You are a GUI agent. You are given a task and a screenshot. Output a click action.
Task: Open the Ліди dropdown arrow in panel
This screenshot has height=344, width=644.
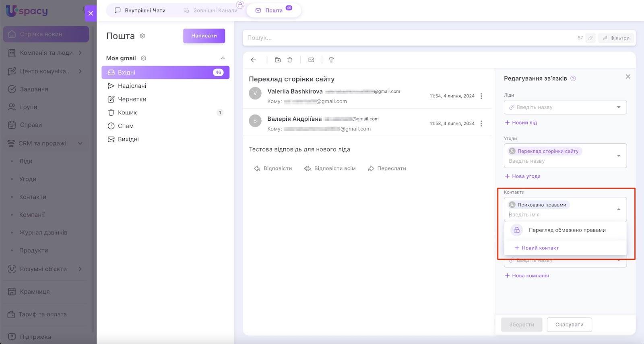pos(619,107)
